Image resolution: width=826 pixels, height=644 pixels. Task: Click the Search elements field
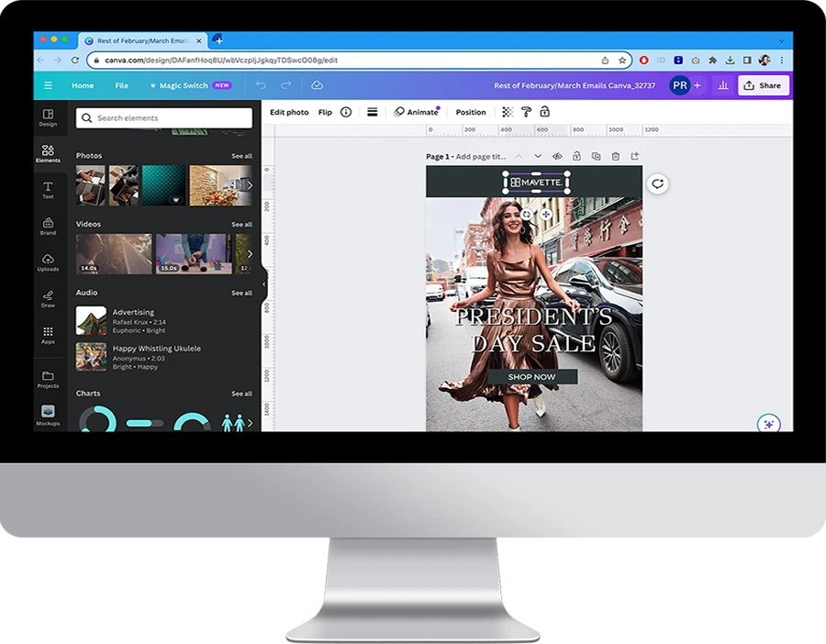click(165, 118)
